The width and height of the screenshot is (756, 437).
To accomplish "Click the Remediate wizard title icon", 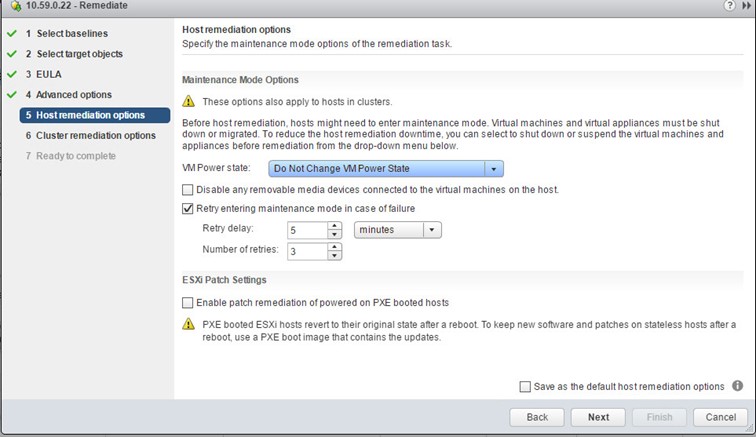I will click(x=15, y=6).
